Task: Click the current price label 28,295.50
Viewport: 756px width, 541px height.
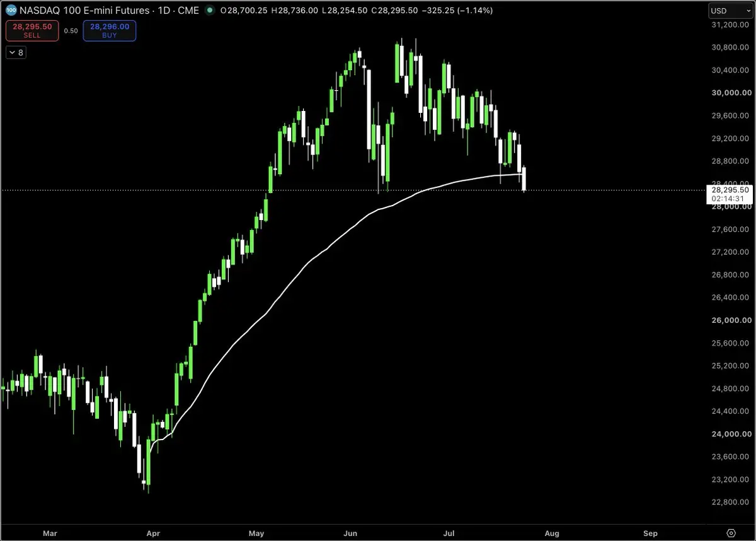Action: pyautogui.click(x=730, y=190)
